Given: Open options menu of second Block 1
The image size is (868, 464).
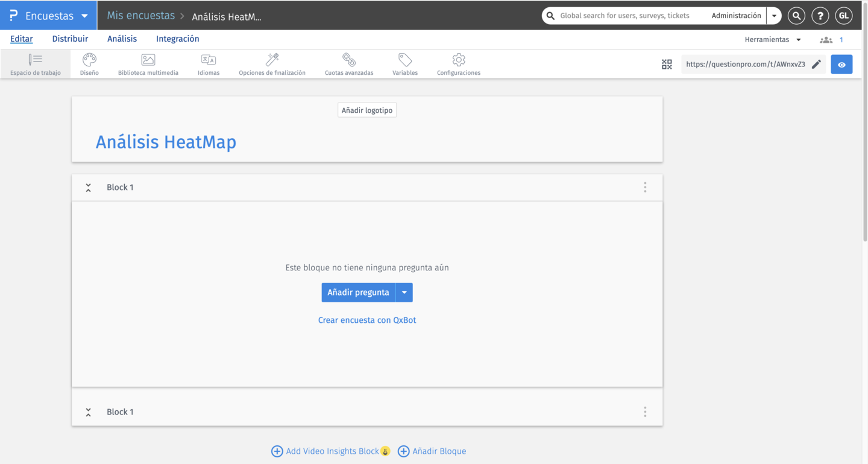Looking at the screenshot, I should click(645, 412).
